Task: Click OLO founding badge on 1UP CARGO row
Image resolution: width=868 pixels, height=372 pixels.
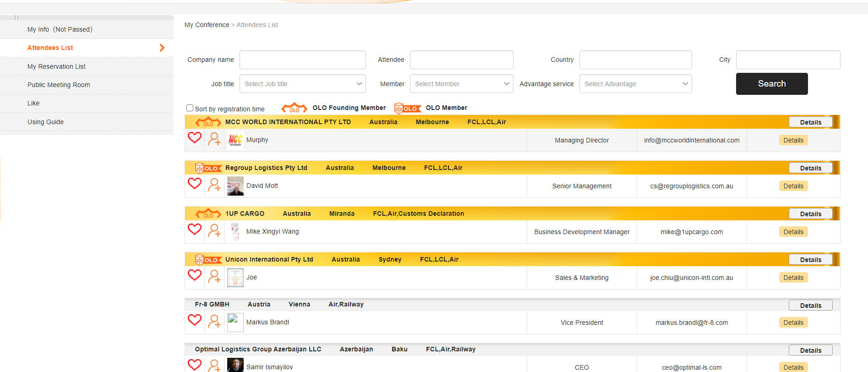Action: [x=208, y=213]
